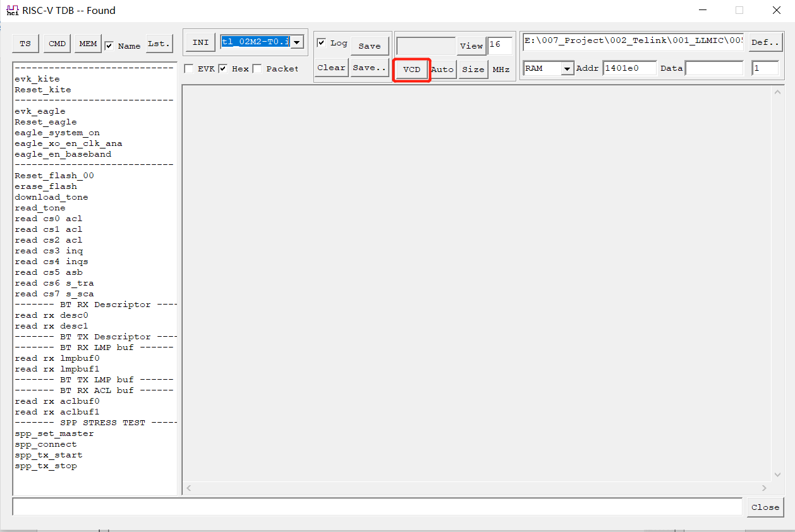Viewport: 795px width, 532px height.
Task: Toggle the Packet checkbox
Action: pos(257,69)
